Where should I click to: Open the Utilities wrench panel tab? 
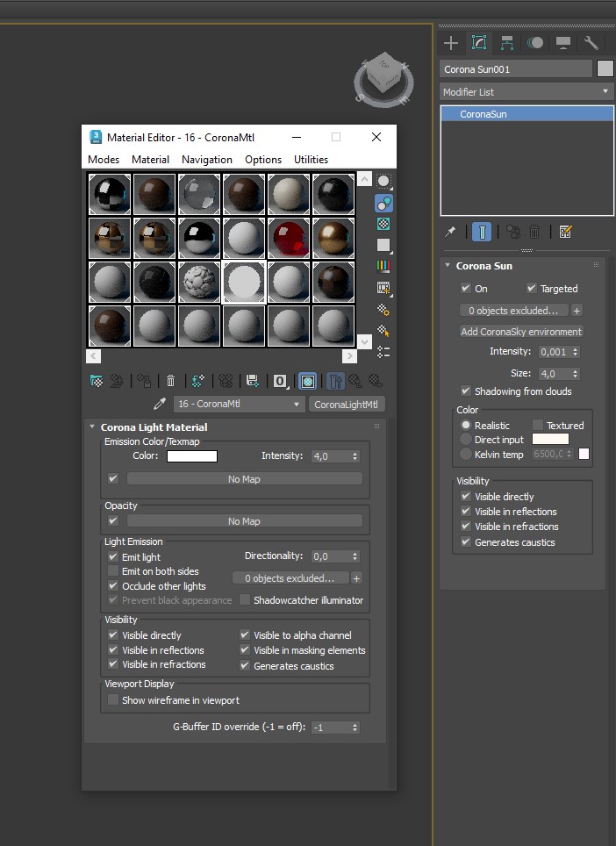tap(591, 43)
